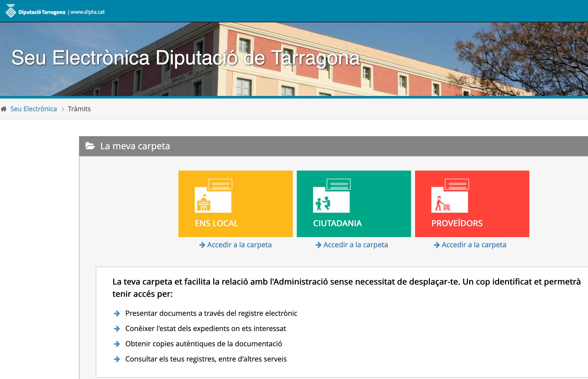Click arrow icon before Ciutadania's Accedir link
588x379 pixels.
pyautogui.click(x=318, y=245)
